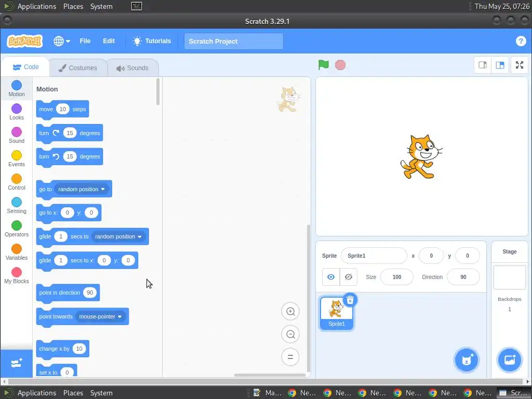Switch to small stage layout
532x399 pixels.
pos(483,65)
